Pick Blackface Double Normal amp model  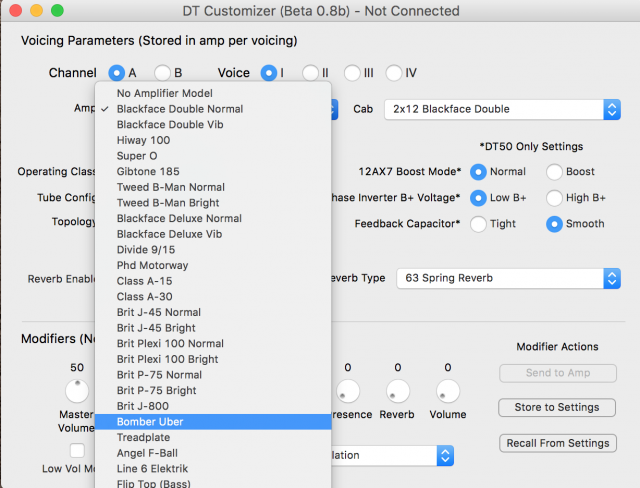tap(213, 109)
